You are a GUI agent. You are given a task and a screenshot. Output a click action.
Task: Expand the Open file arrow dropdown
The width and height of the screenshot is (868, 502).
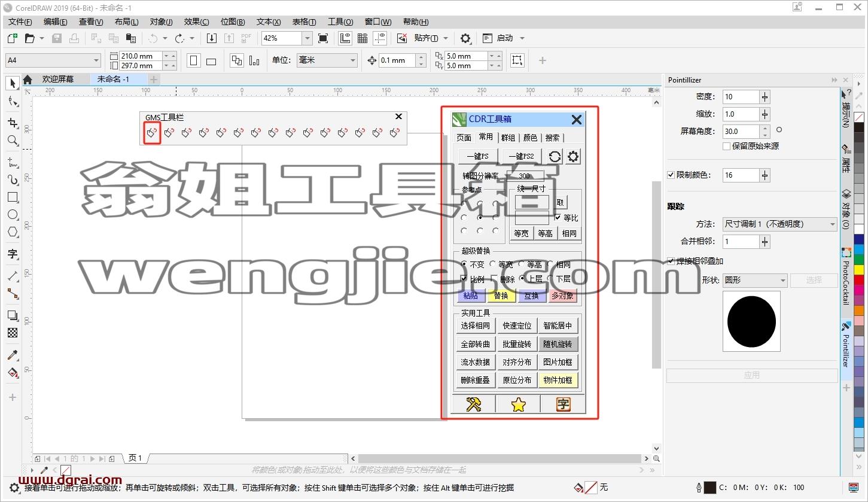tap(42, 38)
